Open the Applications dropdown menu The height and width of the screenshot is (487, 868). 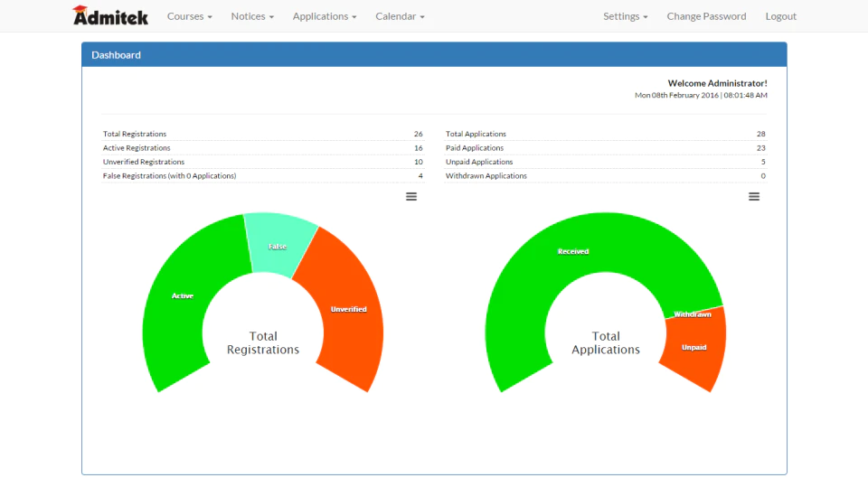(x=325, y=16)
